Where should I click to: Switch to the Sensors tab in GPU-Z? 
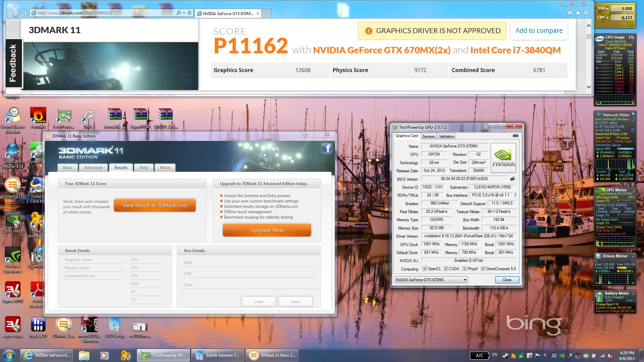[x=428, y=136]
